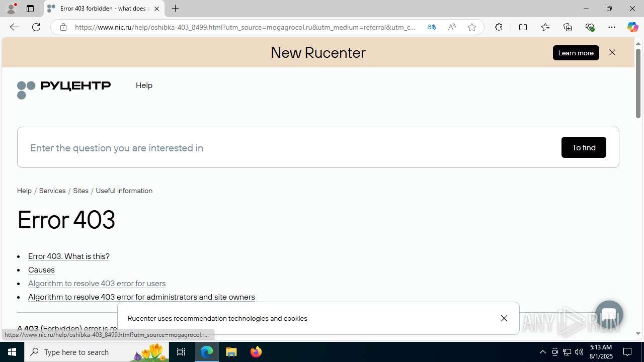Open recommendation technologies link

221,318
